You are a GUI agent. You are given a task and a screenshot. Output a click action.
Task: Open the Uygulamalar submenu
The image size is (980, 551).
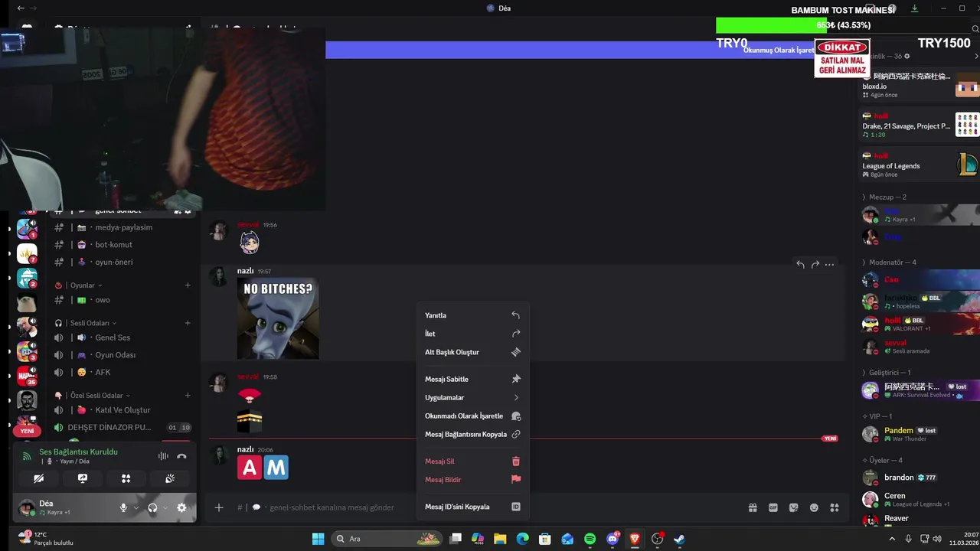(472, 397)
